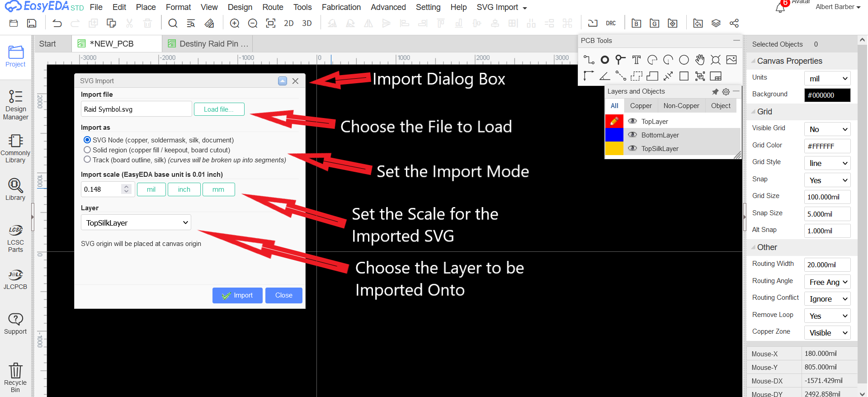Click the Background color #000000 field

[x=827, y=95]
